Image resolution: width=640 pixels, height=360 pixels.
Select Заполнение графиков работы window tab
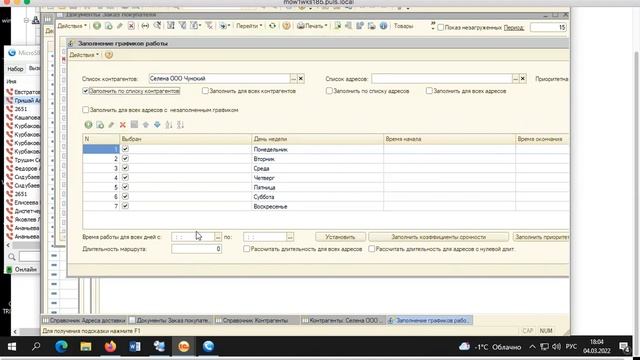click(430, 320)
